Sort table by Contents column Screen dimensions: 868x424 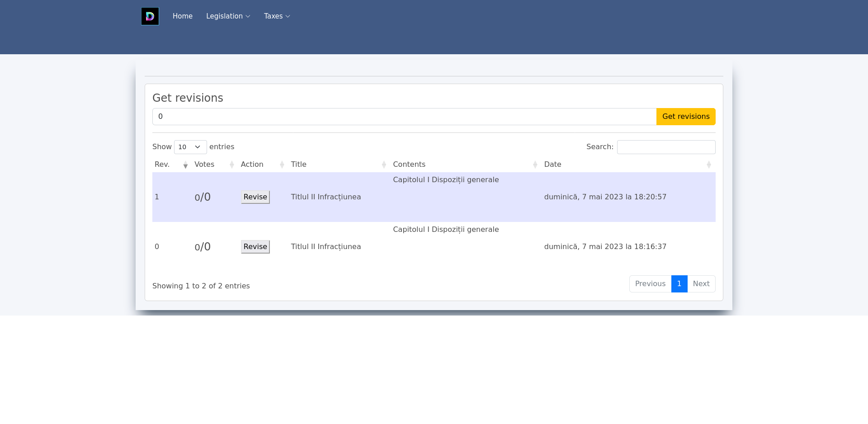[x=466, y=165]
